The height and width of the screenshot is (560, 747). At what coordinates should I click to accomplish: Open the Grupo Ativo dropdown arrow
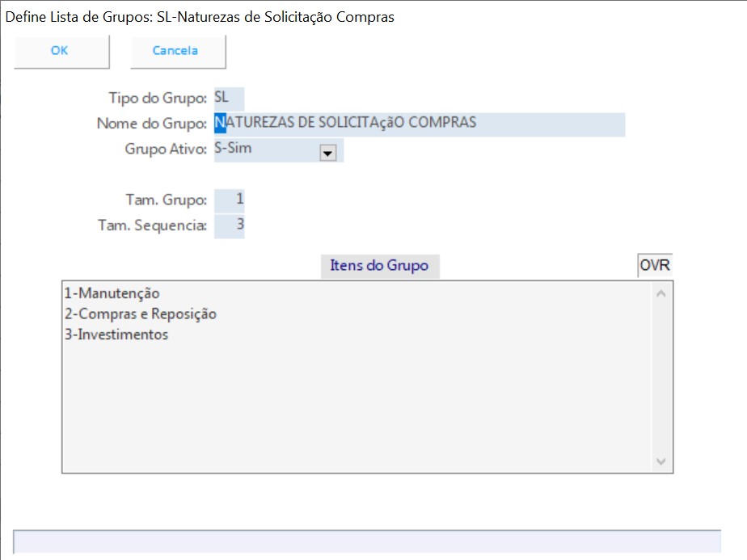pyautogui.click(x=327, y=153)
